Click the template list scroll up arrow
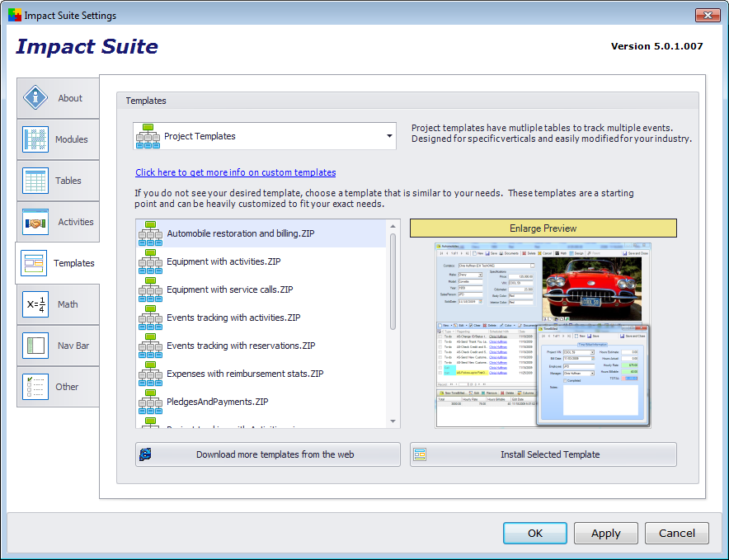 [x=393, y=226]
